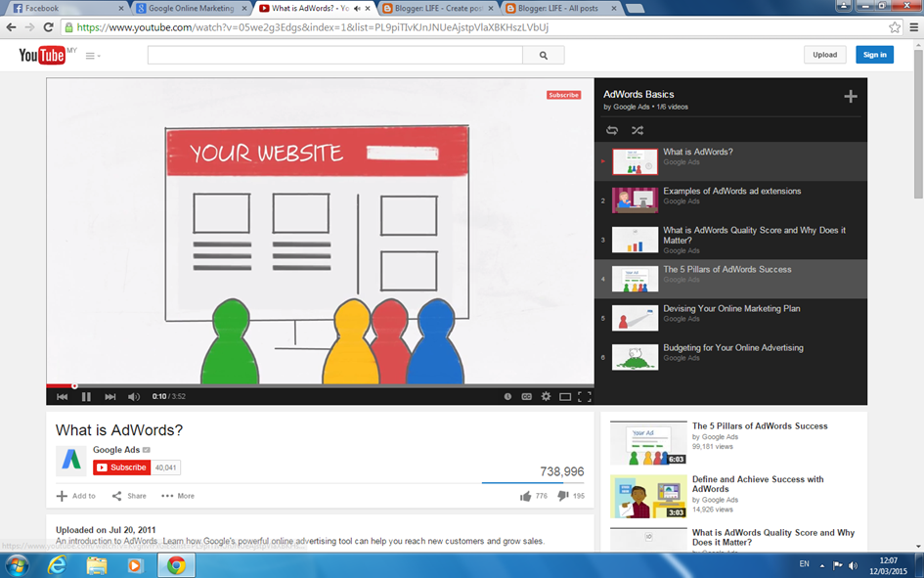Mute tab via speaker icon on tab
This screenshot has width=924, height=578.
pyautogui.click(x=357, y=8)
